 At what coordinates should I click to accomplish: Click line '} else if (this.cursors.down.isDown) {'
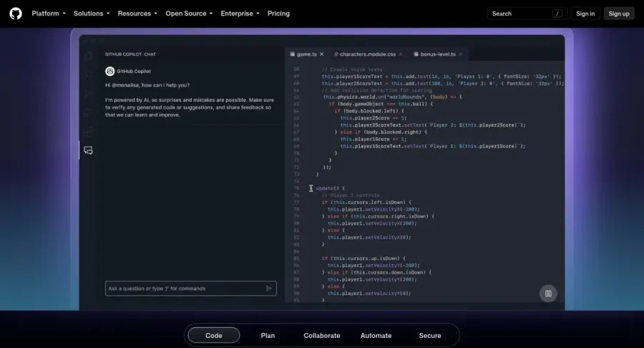click(376, 272)
